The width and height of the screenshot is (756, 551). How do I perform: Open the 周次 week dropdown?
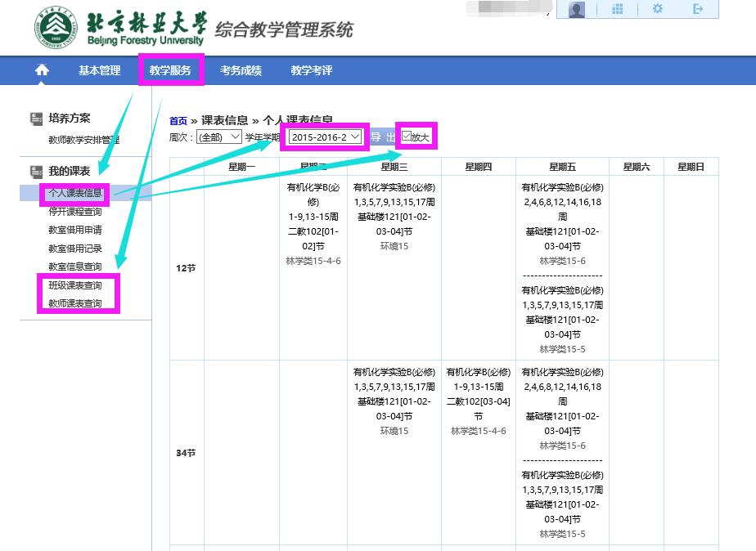pos(219,137)
